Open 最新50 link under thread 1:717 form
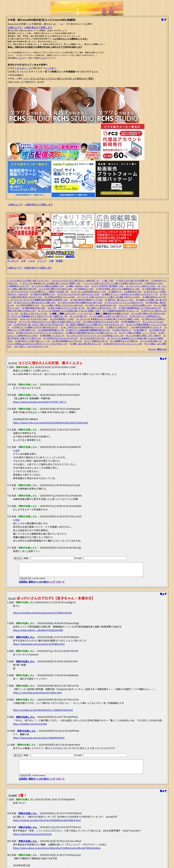The image size is (174, 868). 32,582
